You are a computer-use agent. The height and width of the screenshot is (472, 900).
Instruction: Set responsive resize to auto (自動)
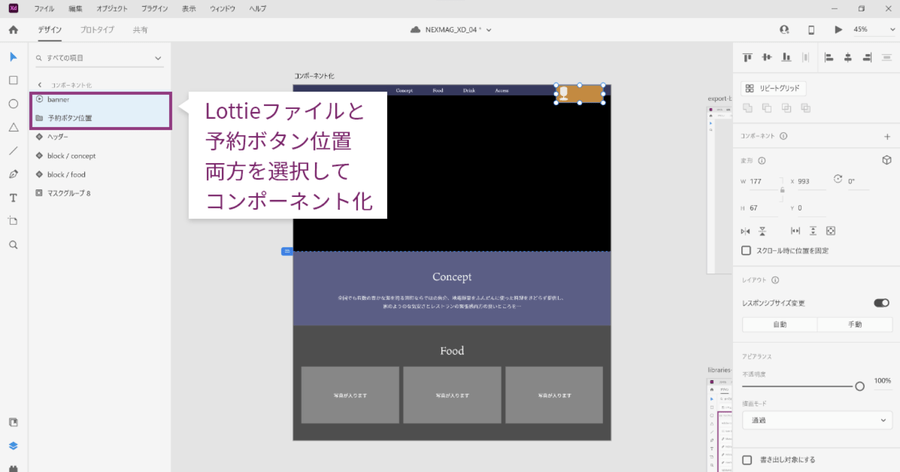tap(779, 324)
